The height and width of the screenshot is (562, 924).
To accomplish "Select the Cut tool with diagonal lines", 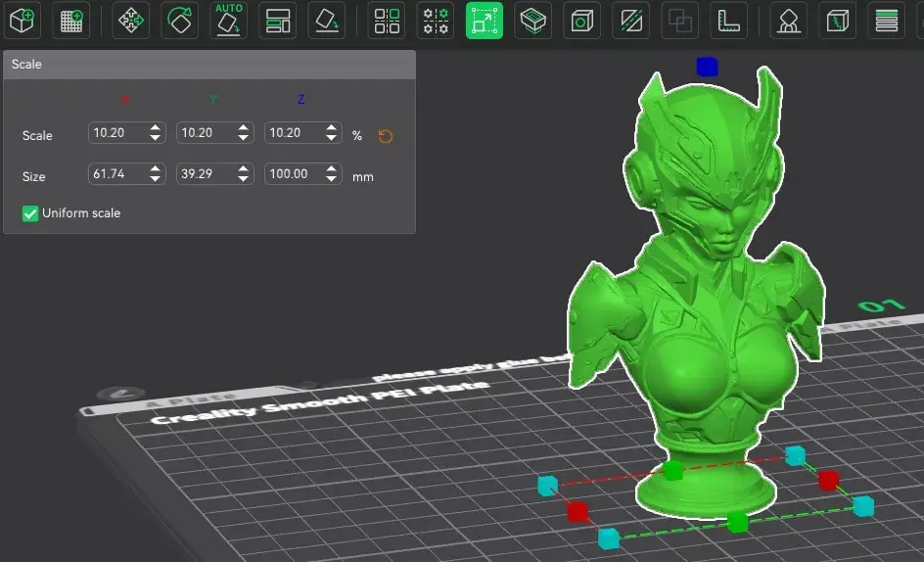I will point(631,21).
